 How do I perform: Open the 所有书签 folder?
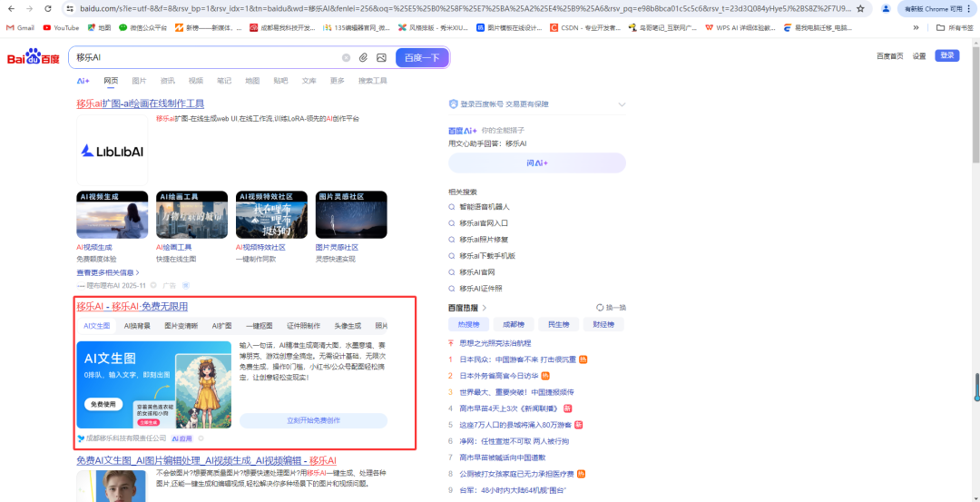(x=955, y=27)
